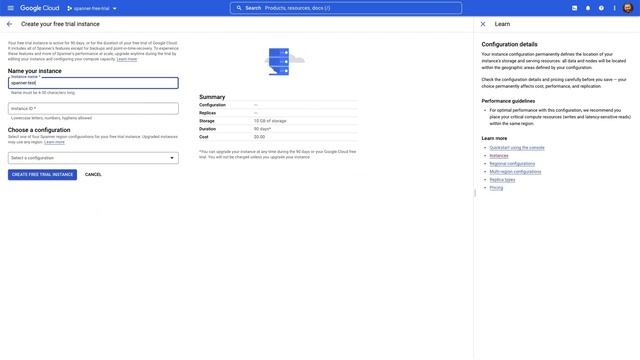Activate Cloud Shell icon in header
The height and width of the screenshot is (360, 640).
574,8
